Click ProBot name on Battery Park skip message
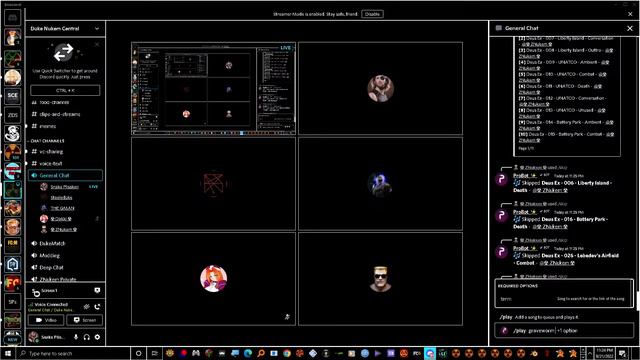Image resolution: width=640 pixels, height=360 pixels. click(520, 212)
